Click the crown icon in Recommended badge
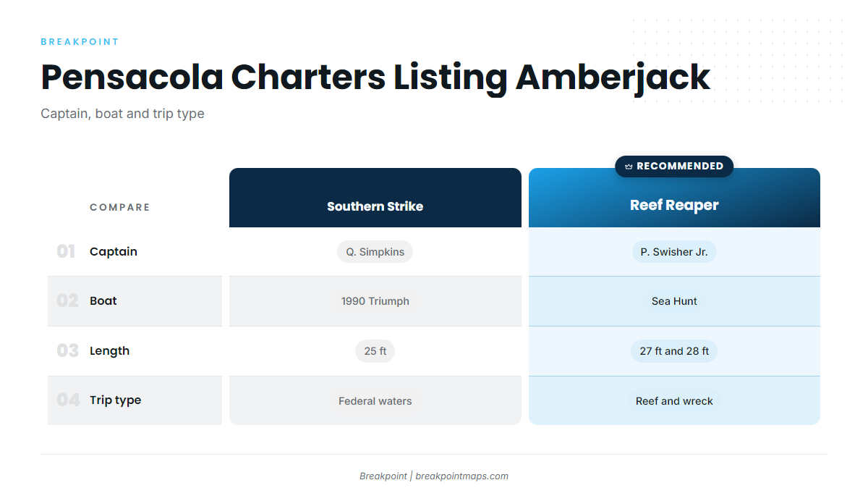This screenshot has width=868, height=501. coord(629,167)
